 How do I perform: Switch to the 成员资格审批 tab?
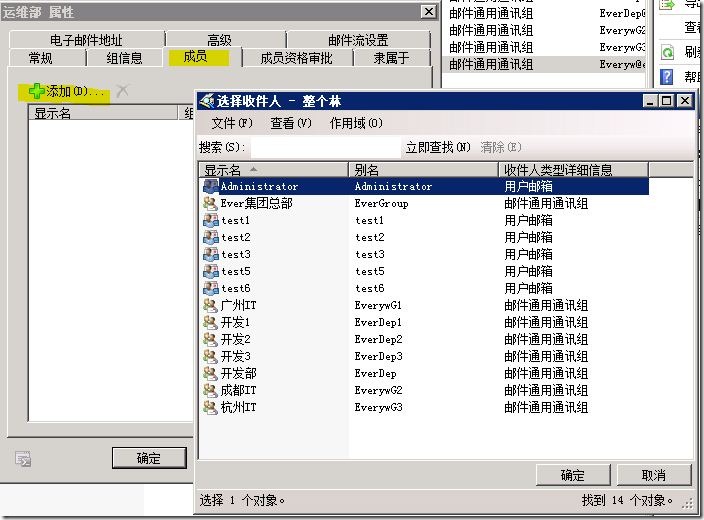point(296,58)
